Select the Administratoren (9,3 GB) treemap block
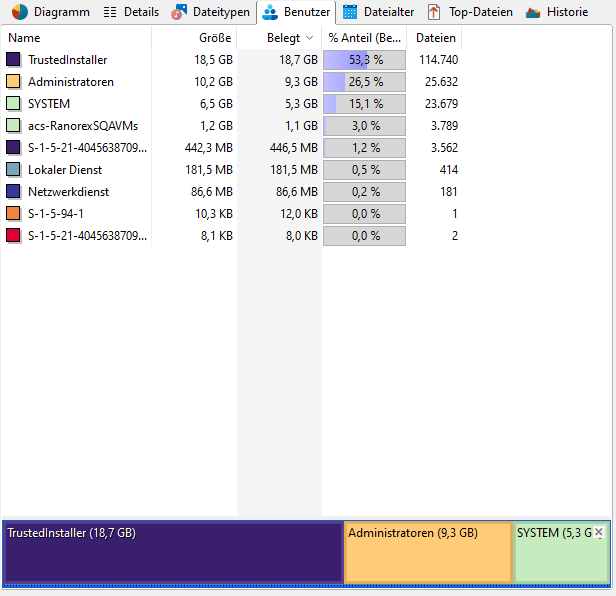 coord(428,552)
